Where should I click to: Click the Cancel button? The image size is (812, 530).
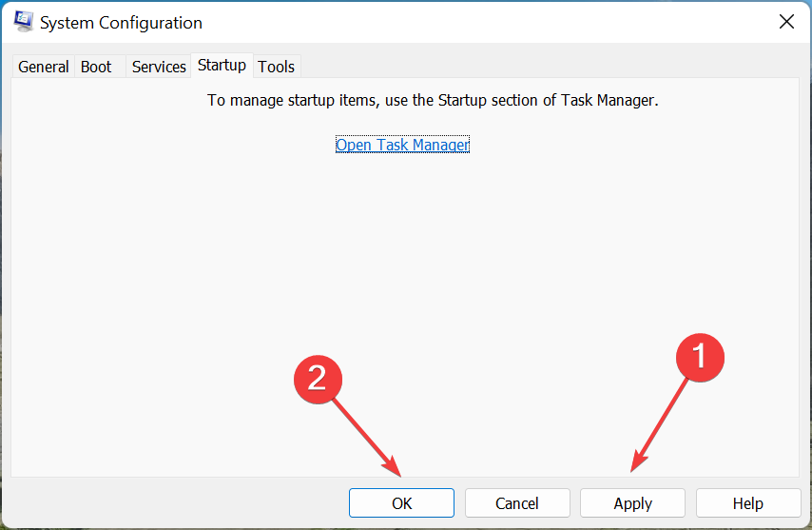517,503
